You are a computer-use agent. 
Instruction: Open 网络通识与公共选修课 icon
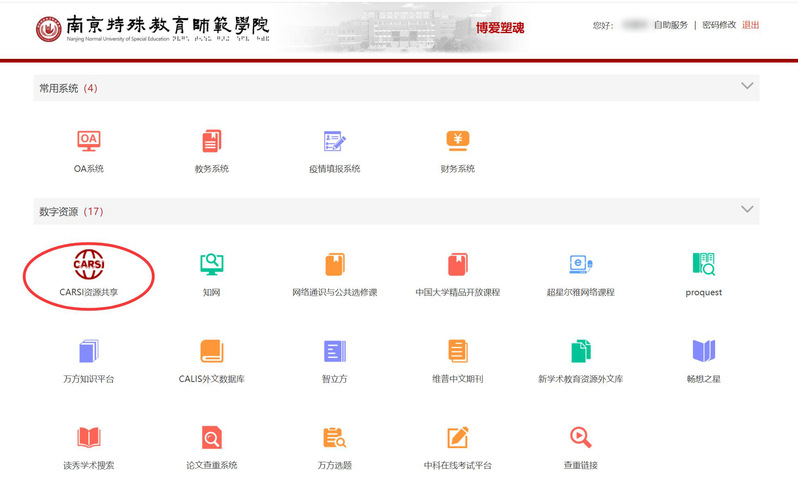[x=334, y=265]
